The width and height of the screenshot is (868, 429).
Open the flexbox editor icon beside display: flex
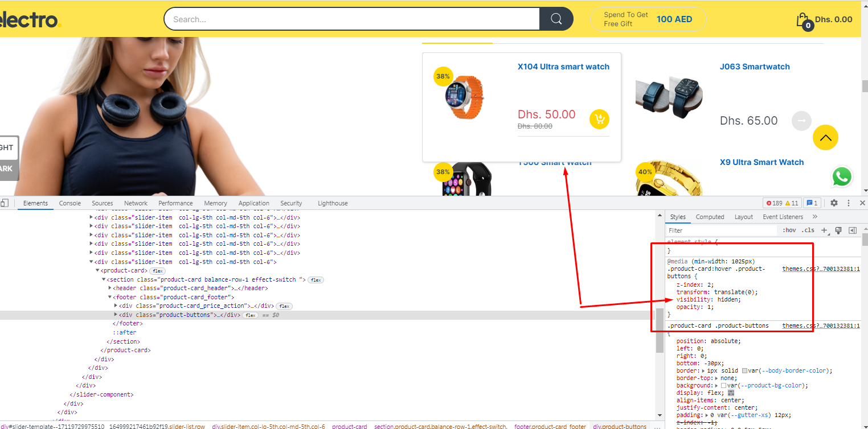tap(731, 393)
